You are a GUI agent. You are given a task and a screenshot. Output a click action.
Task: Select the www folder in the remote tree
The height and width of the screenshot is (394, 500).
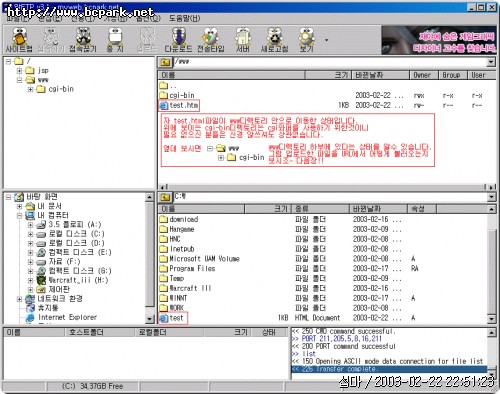(43, 80)
